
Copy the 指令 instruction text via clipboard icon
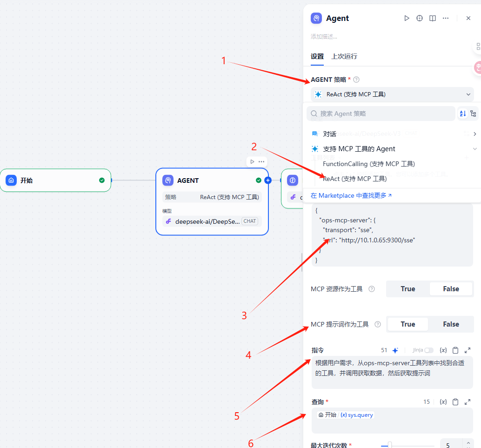coord(455,350)
